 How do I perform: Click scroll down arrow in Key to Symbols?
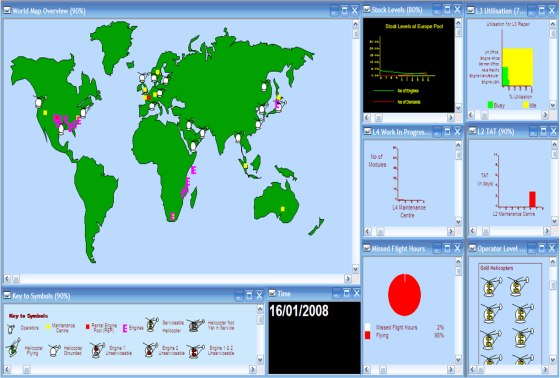(260, 360)
